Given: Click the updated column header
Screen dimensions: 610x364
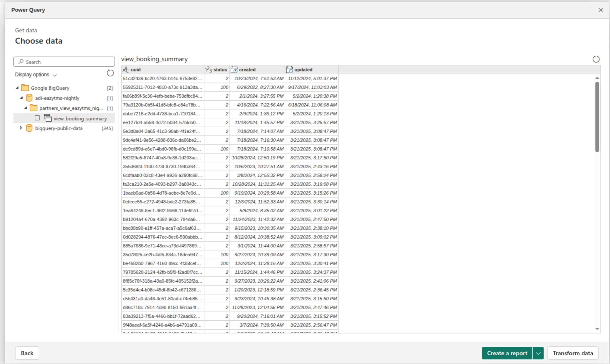Looking at the screenshot, I should pyautogui.click(x=312, y=70).
